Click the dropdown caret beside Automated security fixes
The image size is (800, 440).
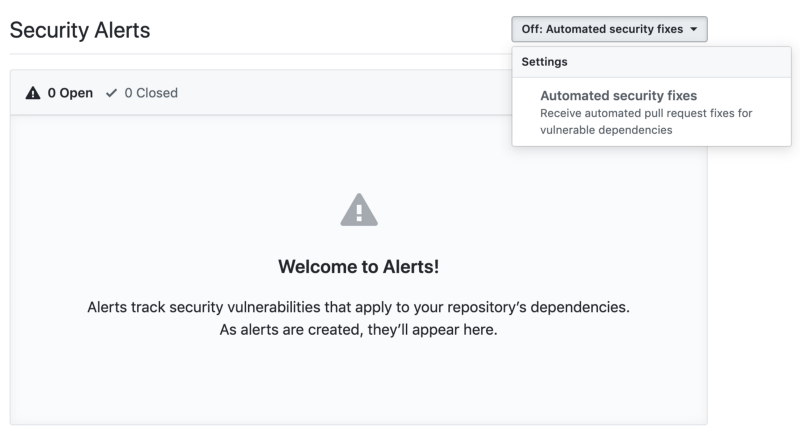coord(694,29)
